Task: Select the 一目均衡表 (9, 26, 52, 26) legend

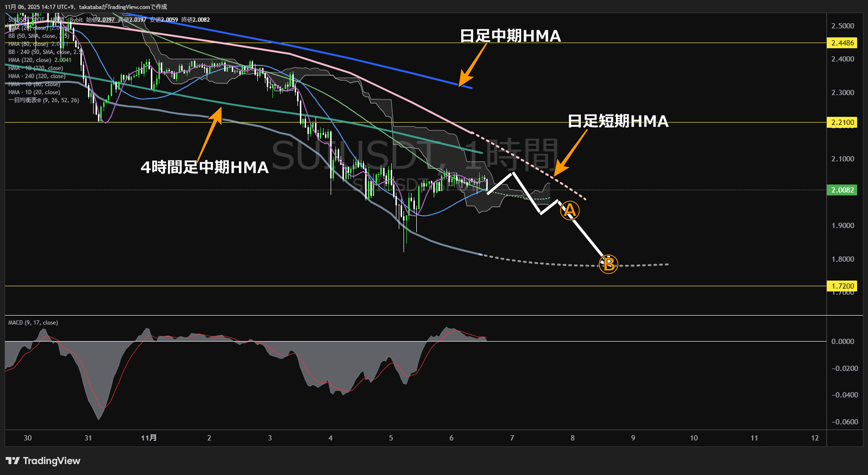Action: 44,100
